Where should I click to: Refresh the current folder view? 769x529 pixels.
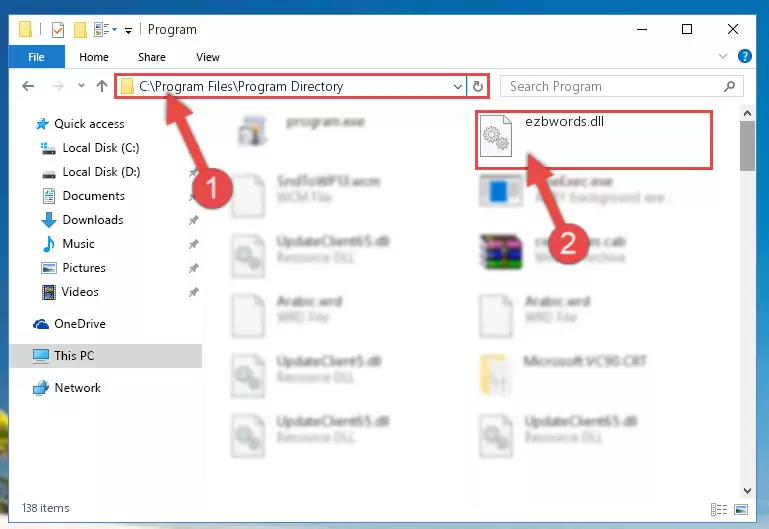click(477, 87)
